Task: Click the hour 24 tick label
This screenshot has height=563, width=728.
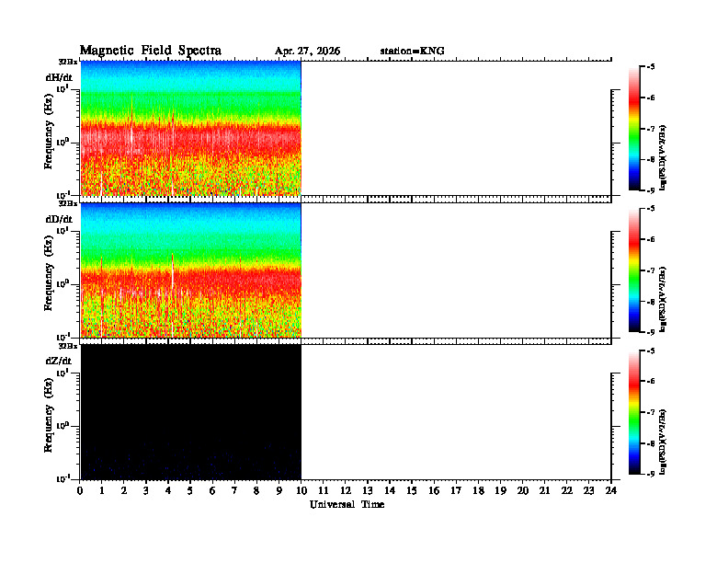Action: click(611, 491)
